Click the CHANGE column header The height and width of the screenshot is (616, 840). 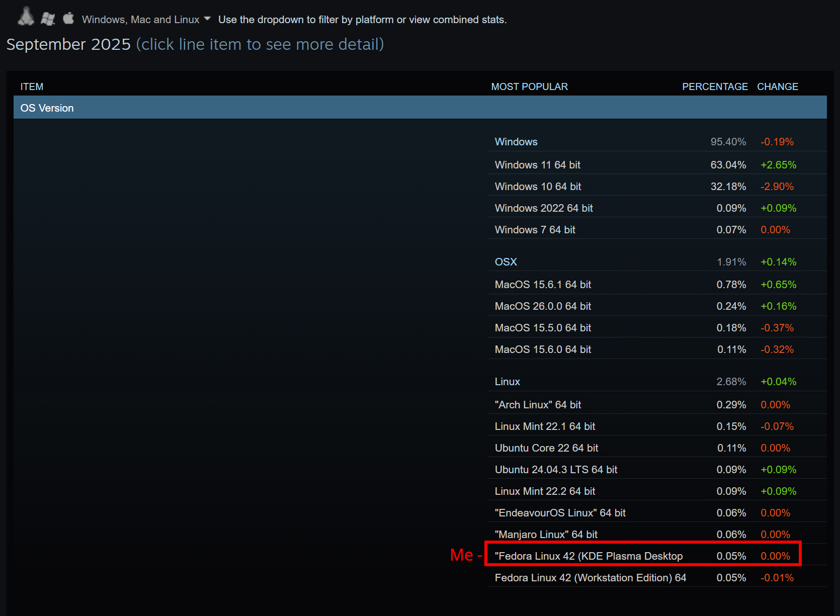click(x=778, y=86)
